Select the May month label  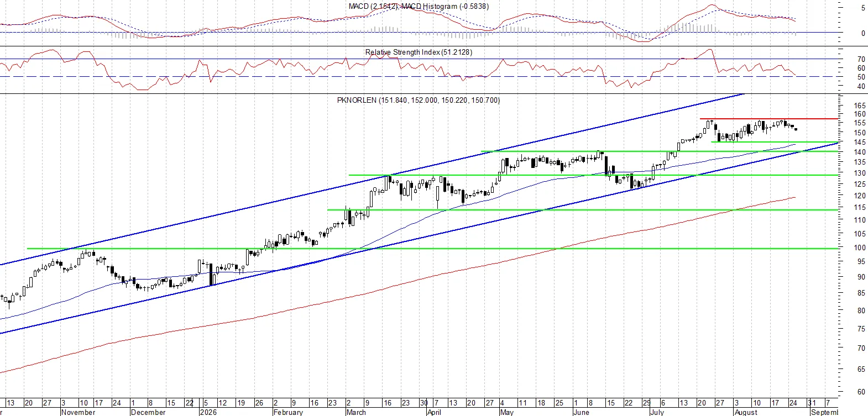506,412
